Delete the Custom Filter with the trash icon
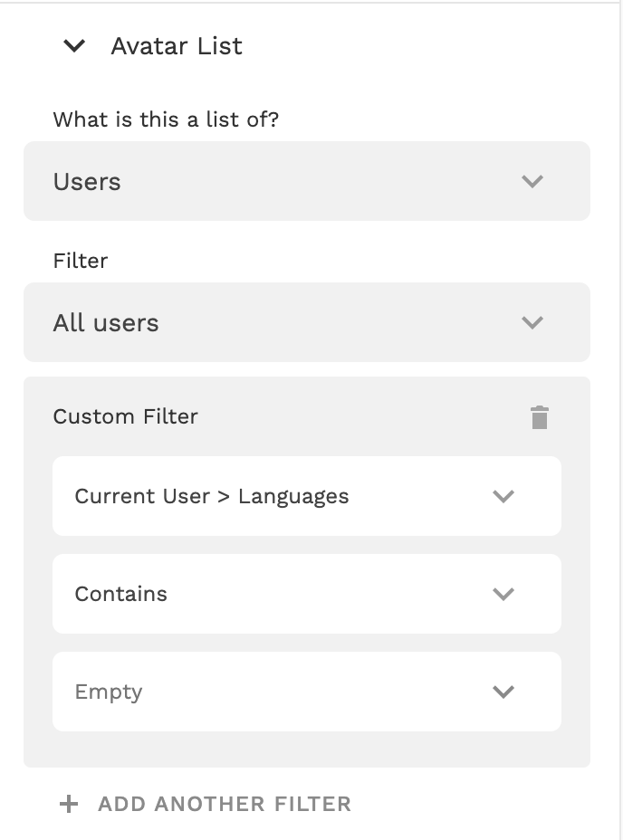This screenshot has height=840, width=623. click(540, 417)
